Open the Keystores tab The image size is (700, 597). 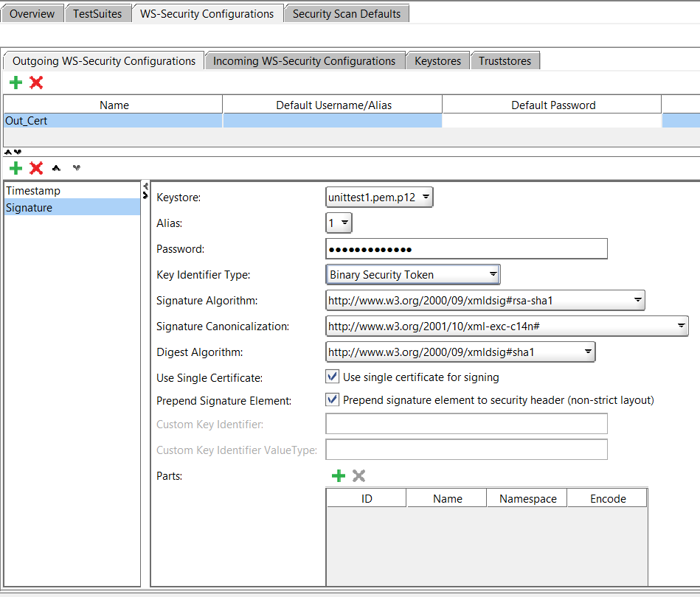(x=437, y=61)
